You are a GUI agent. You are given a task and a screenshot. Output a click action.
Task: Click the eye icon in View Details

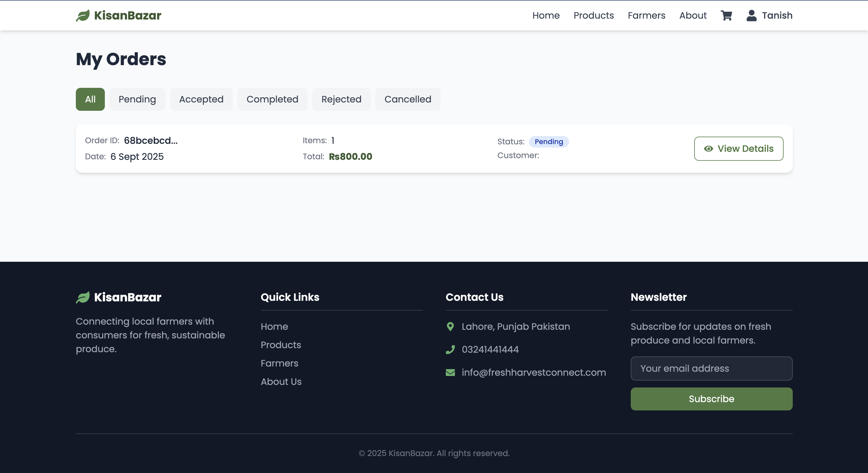click(x=708, y=148)
